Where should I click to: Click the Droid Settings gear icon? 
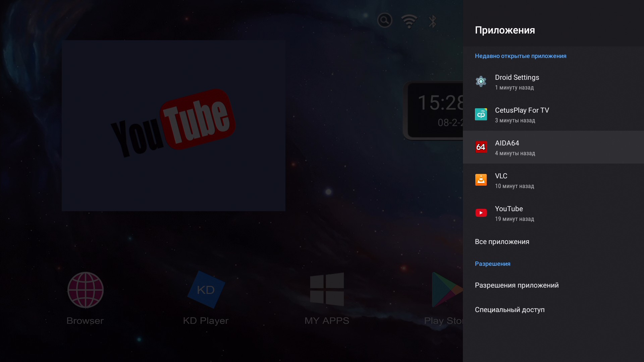point(481,81)
